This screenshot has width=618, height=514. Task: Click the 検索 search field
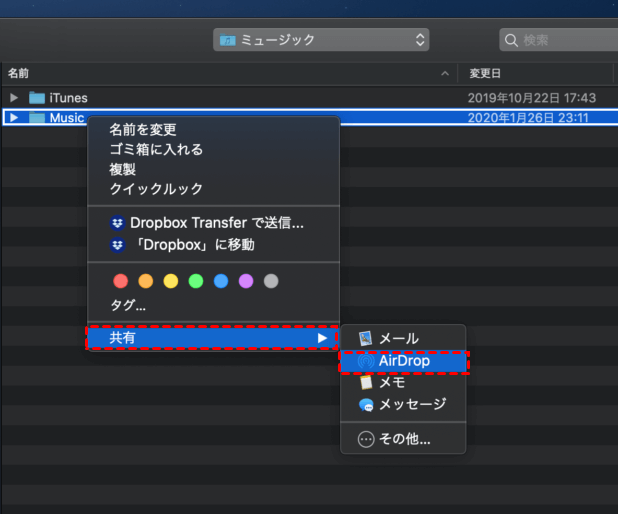[558, 40]
